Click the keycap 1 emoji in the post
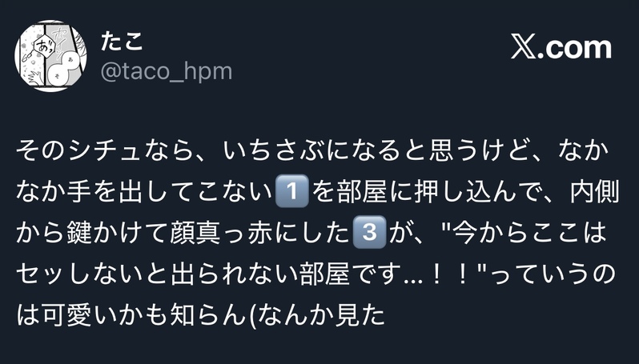The image size is (639, 364). 291,191
